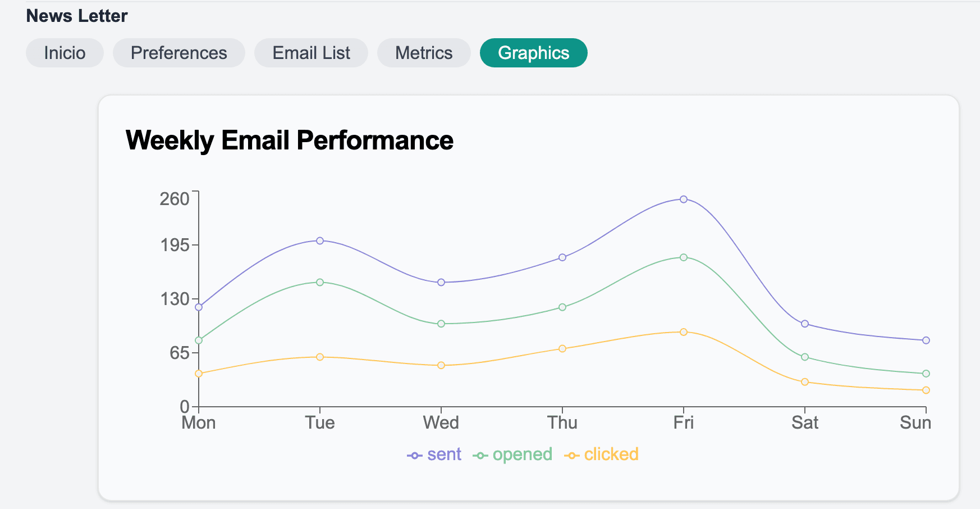Click the opened data point on Friday
Screen dimensions: 980x509
click(684, 257)
